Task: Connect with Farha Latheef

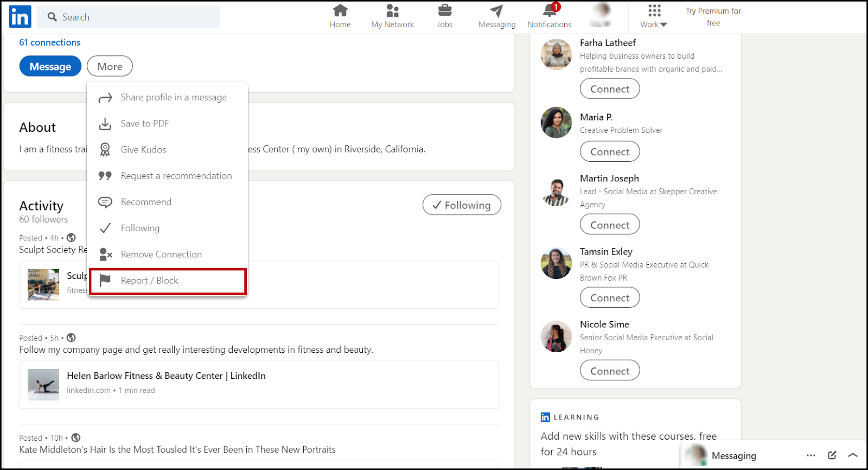Action: tap(610, 89)
